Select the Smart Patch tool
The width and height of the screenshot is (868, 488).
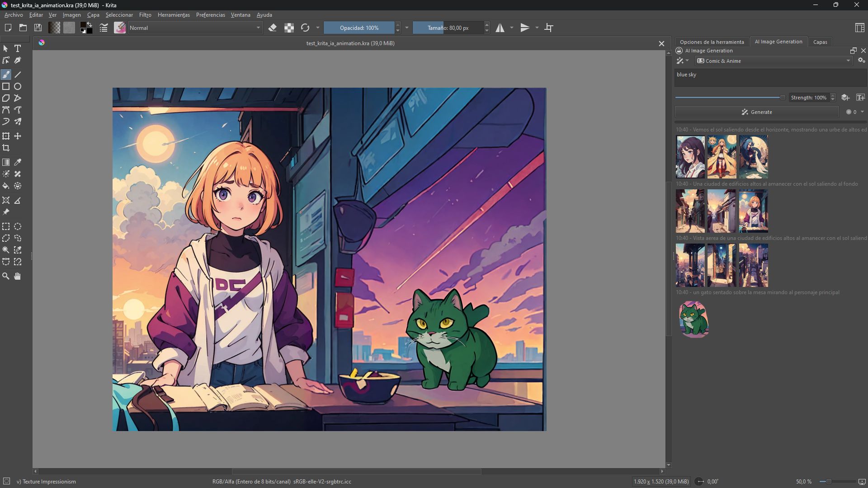tap(18, 174)
